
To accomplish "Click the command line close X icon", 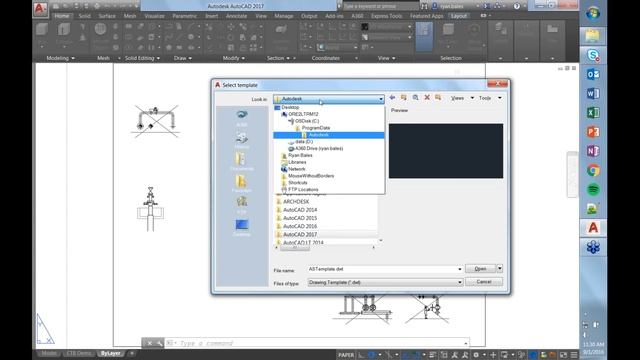I will [149, 343].
